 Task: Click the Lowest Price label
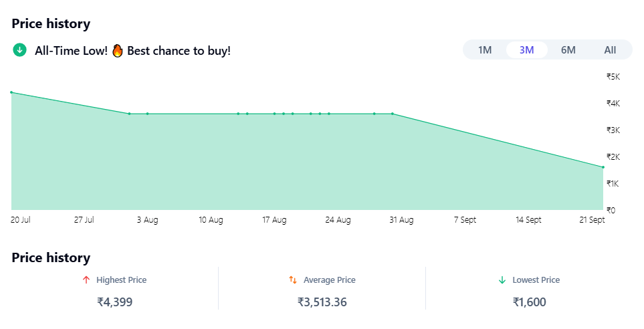pos(536,280)
